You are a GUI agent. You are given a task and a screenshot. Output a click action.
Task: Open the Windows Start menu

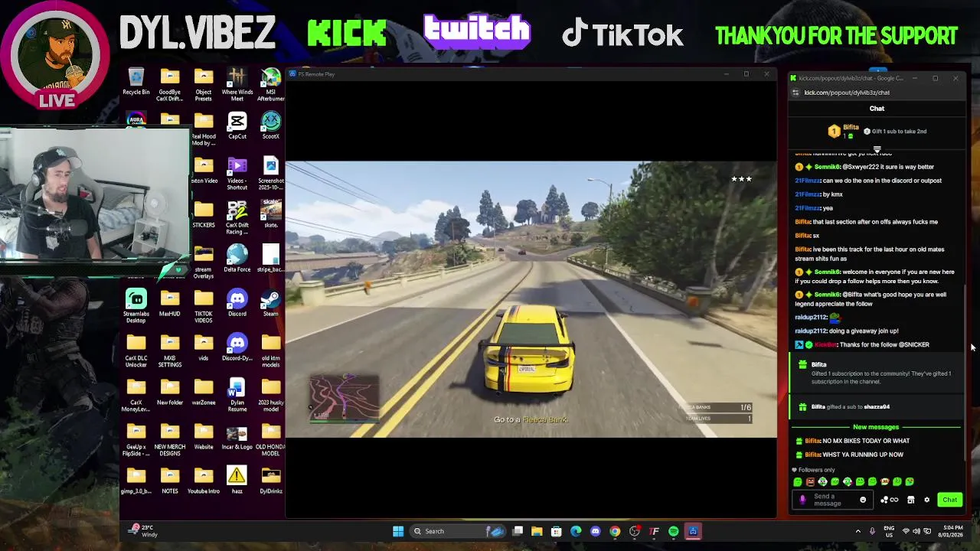point(398,531)
